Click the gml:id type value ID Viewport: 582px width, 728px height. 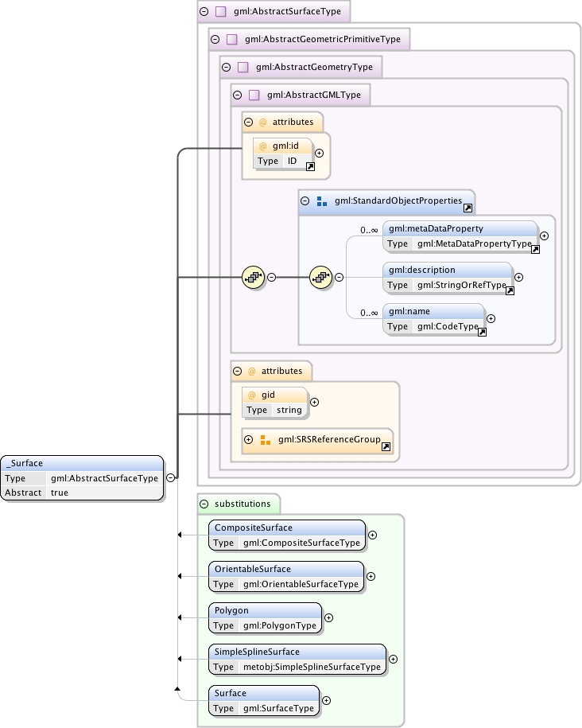coord(292,161)
